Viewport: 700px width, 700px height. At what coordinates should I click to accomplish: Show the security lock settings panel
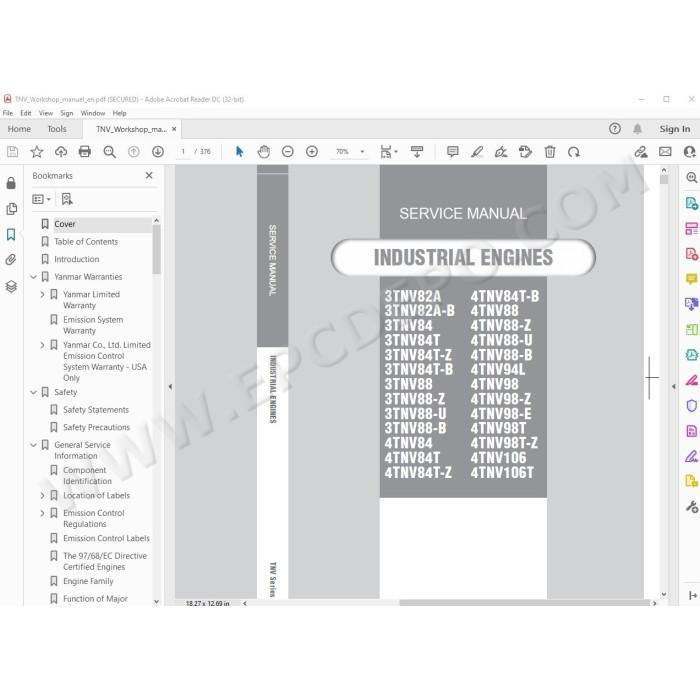pos(11,183)
